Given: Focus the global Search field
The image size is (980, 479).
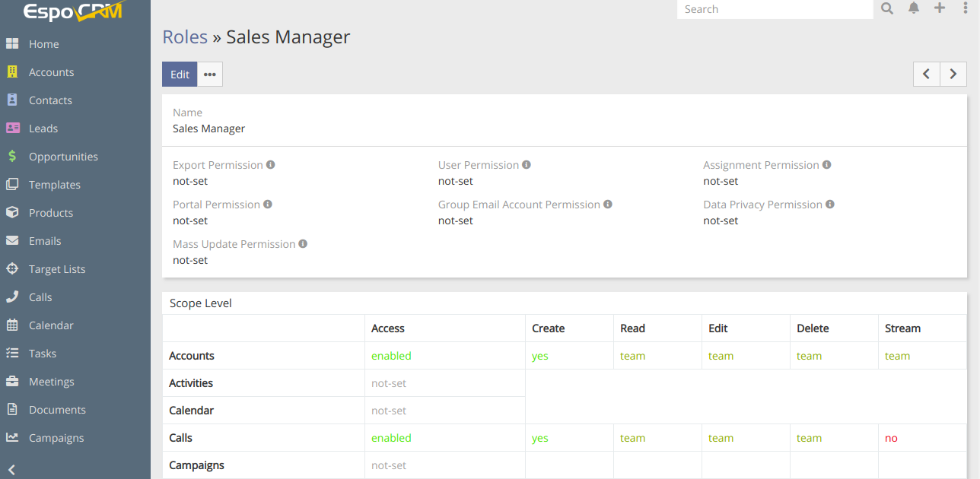Looking at the screenshot, I should click(775, 9).
